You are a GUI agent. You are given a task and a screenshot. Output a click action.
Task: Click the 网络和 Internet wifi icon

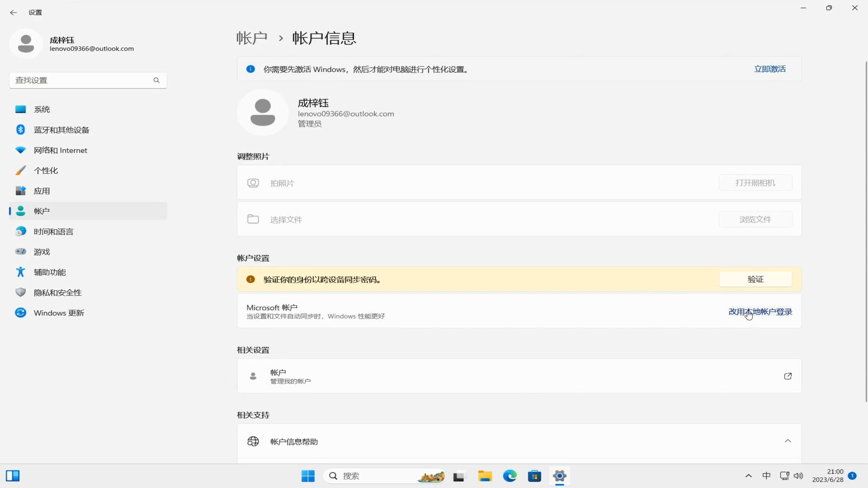point(20,150)
